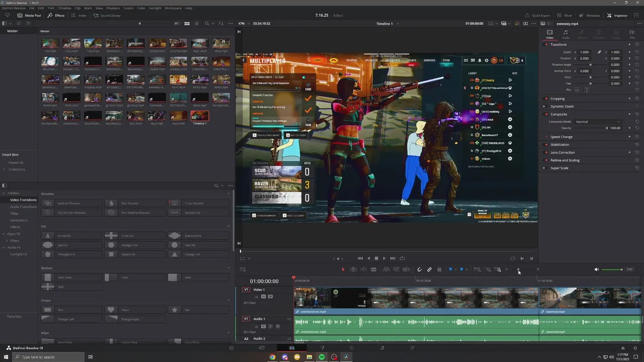Click the Replace Clip icon
This screenshot has height=362, width=644.
(406, 269)
